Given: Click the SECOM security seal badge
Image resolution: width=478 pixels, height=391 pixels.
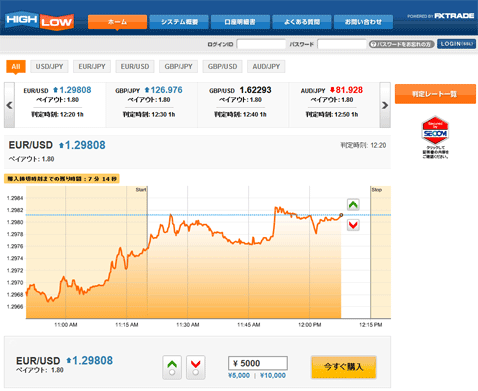Looking at the screenshot, I should click(x=435, y=137).
